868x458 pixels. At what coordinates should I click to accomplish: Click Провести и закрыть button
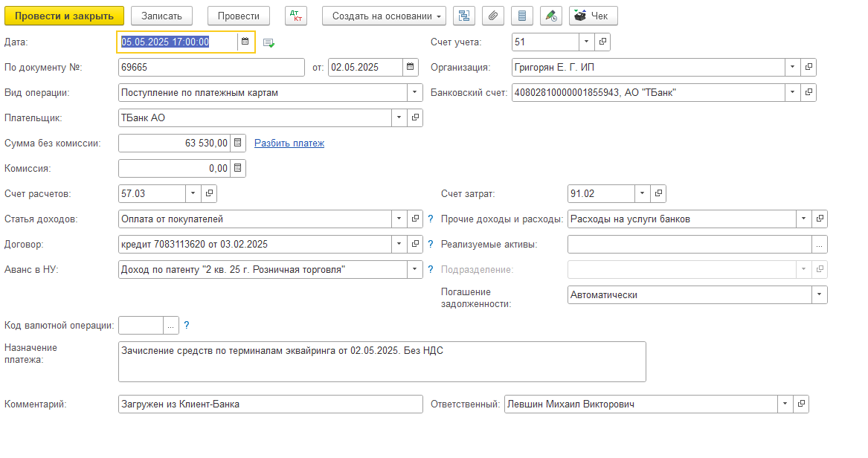(x=64, y=16)
